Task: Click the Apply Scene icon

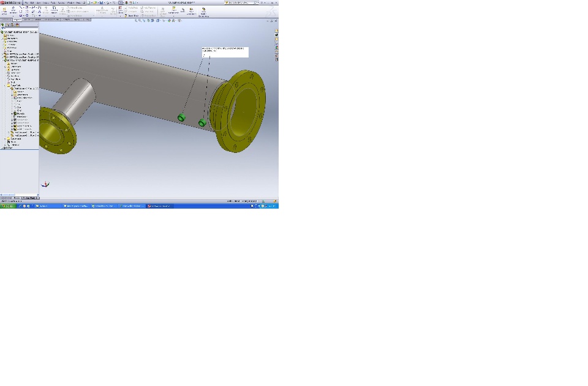Action: click(173, 21)
